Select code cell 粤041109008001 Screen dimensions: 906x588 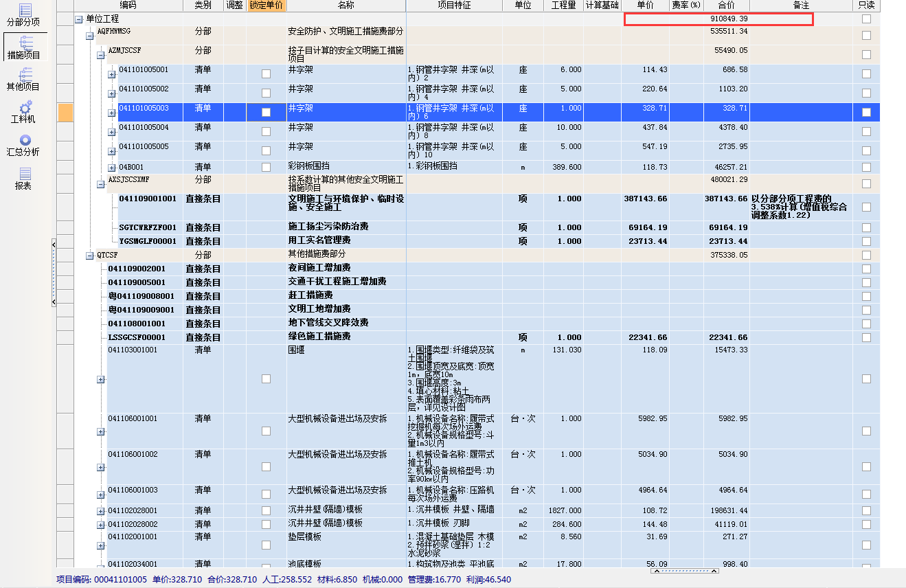(x=141, y=296)
